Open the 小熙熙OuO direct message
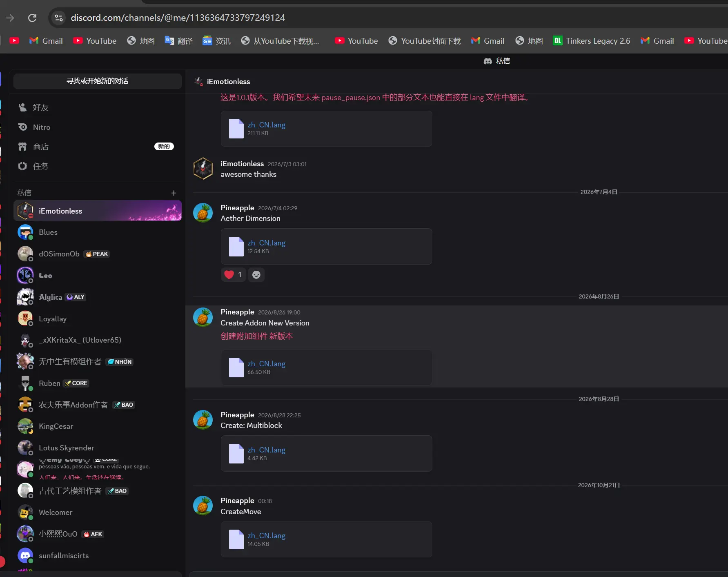The image size is (728, 577). click(97, 534)
